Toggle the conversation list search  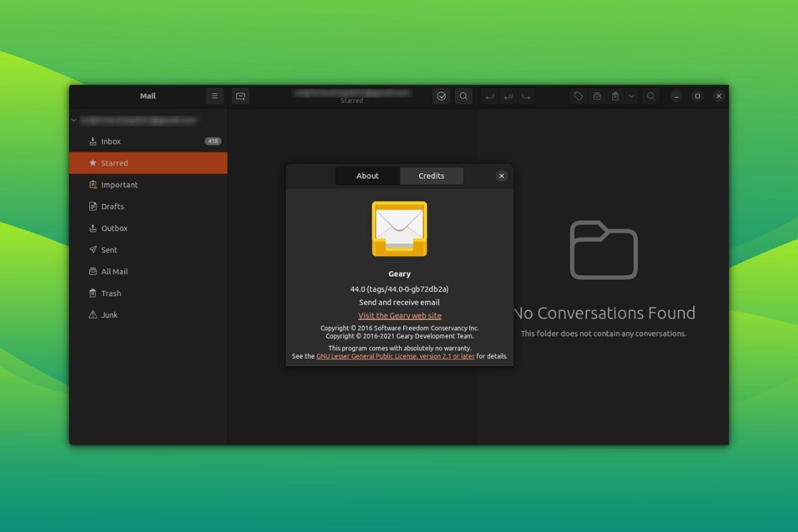pos(464,96)
